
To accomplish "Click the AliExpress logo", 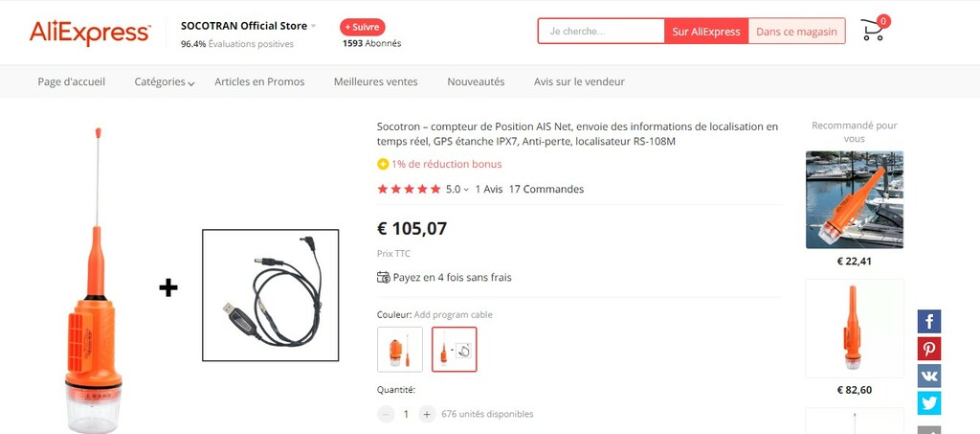I will [x=89, y=32].
